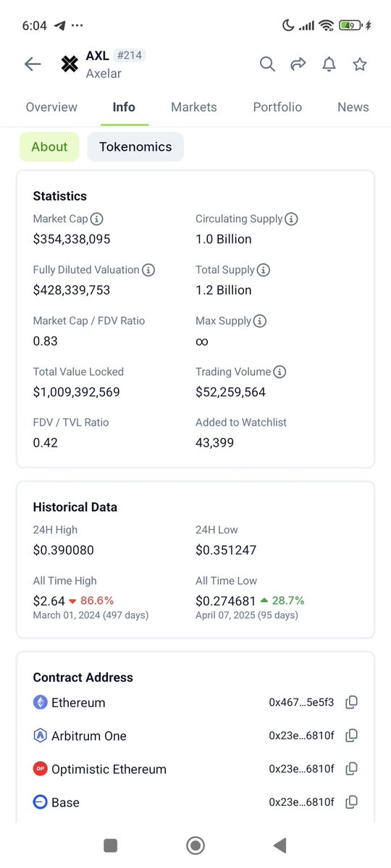Open the Total Supply info icon
Image resolution: width=391 pixels, height=868 pixels.
264,270
